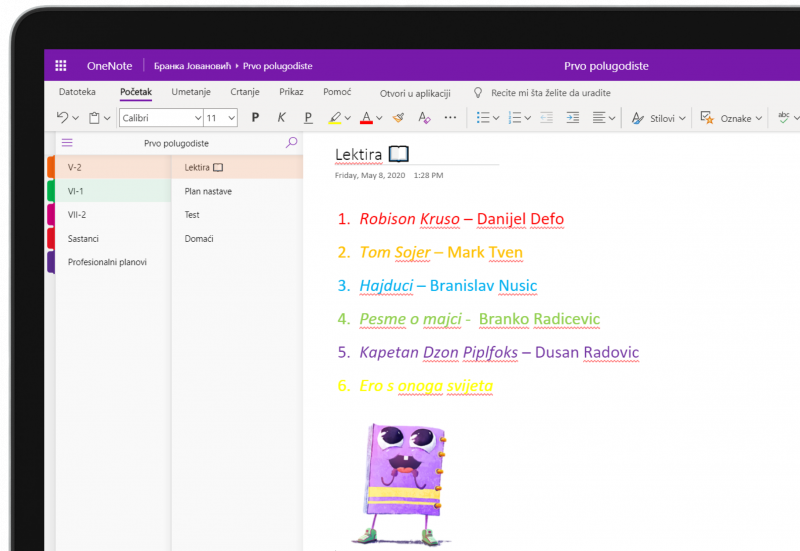Click the purple notebook character image
The height and width of the screenshot is (551, 800).
pos(403,484)
